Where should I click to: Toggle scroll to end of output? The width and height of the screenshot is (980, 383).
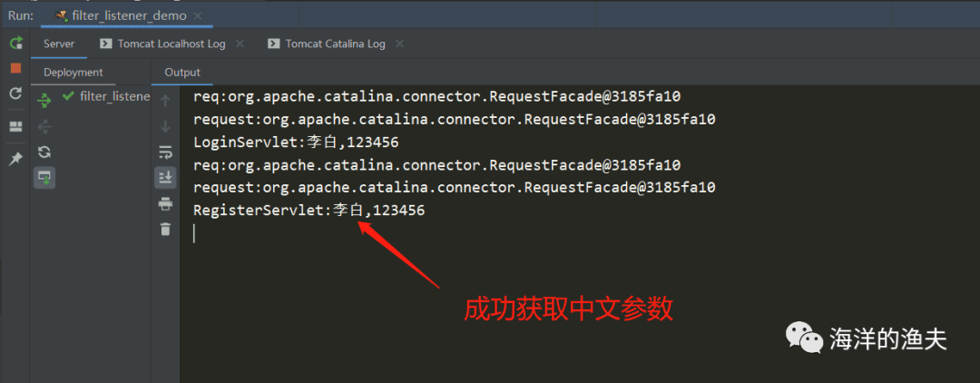[x=165, y=178]
